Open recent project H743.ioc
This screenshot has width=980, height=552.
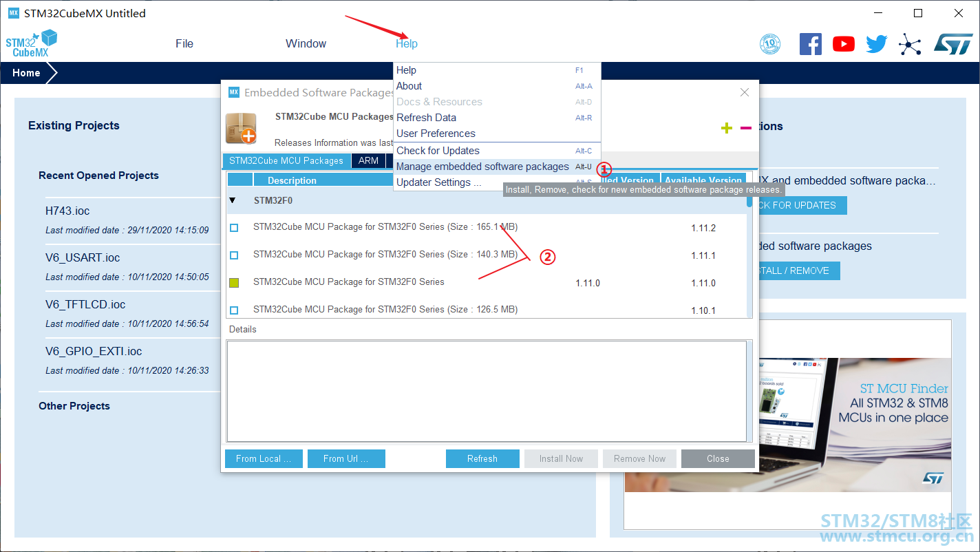[67, 211]
